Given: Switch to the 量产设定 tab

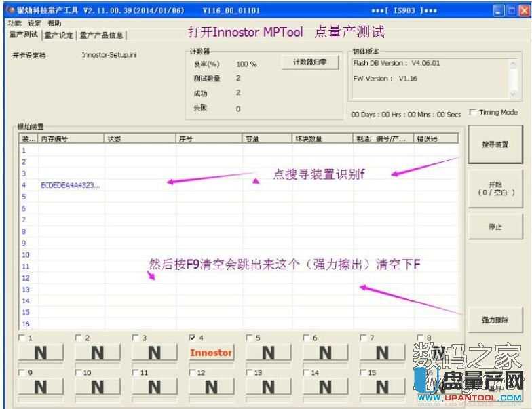Looking at the screenshot, I should [58, 35].
